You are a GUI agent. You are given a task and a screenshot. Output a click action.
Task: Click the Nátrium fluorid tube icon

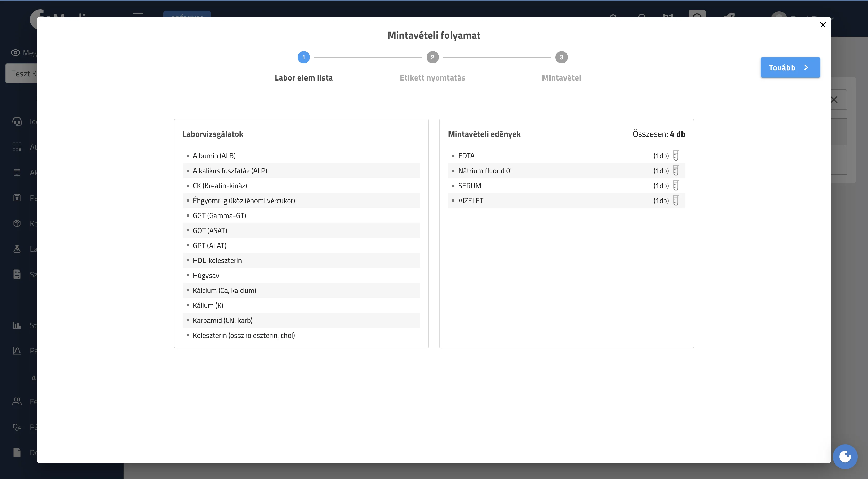[x=676, y=171]
